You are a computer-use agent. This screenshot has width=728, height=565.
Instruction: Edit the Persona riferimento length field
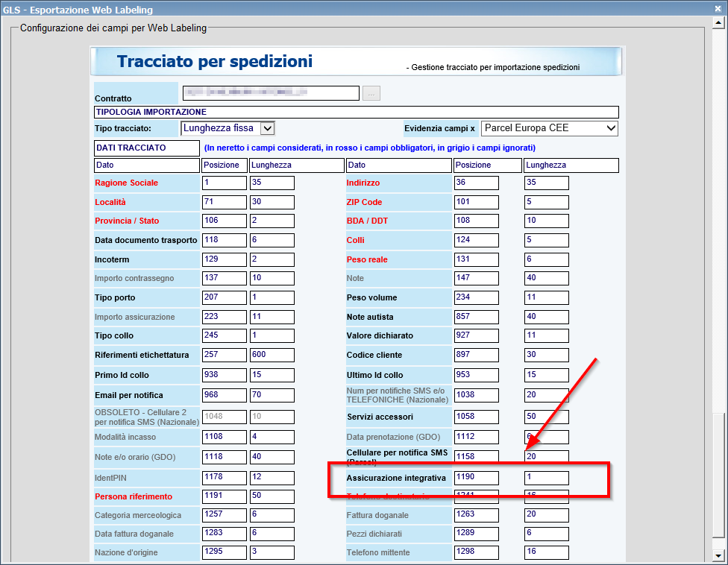pyautogui.click(x=272, y=496)
